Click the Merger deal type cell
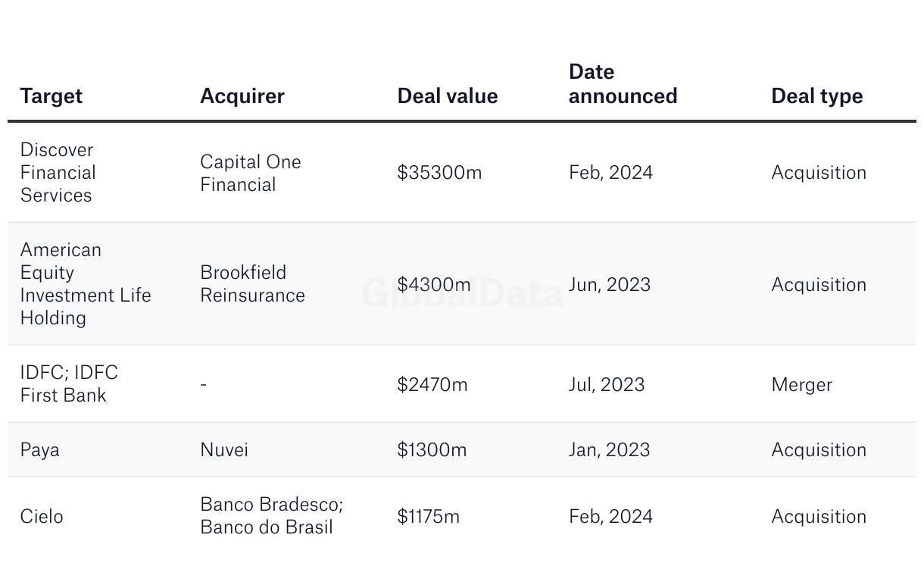Viewport: 924px width, 585px height. [x=802, y=385]
